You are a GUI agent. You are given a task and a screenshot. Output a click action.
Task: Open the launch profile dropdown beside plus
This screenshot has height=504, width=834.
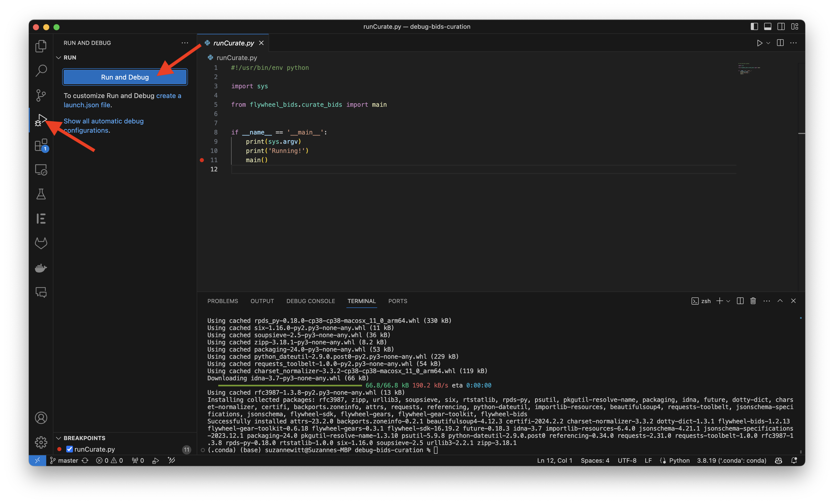728,301
